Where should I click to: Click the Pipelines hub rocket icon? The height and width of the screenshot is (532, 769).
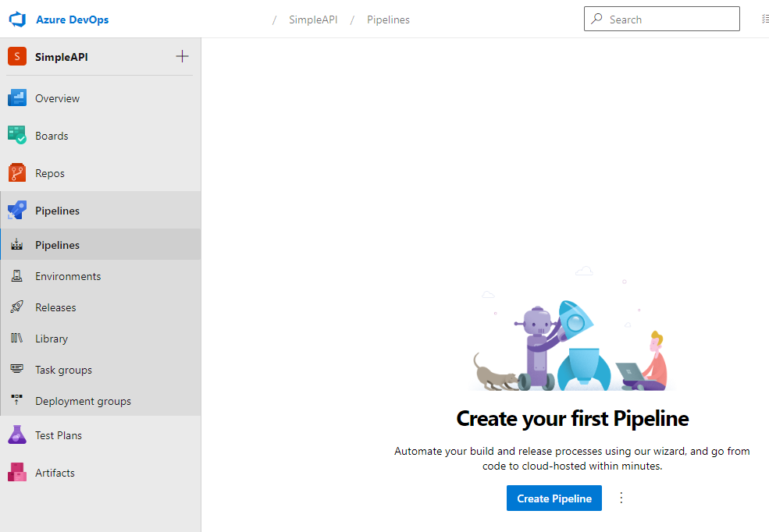tap(17, 210)
